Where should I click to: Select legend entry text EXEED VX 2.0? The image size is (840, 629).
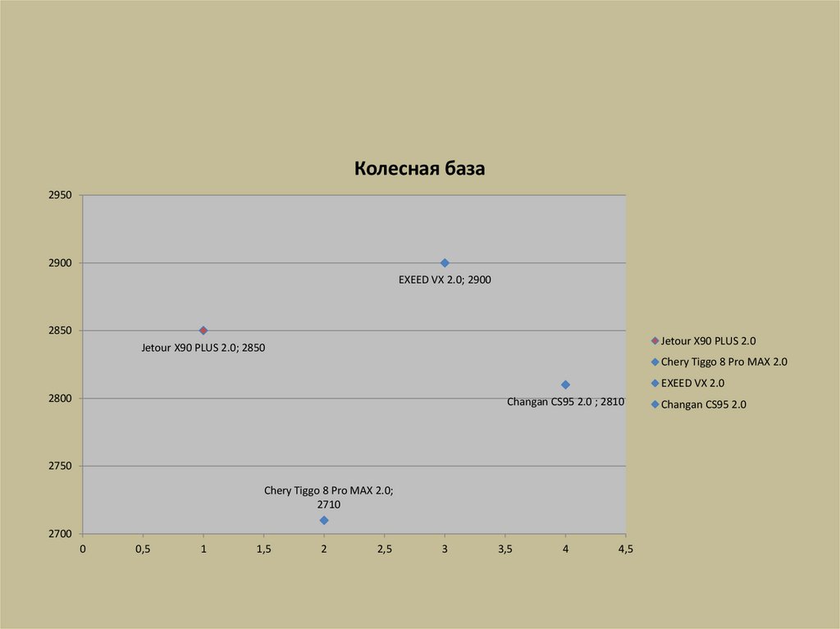pos(692,383)
